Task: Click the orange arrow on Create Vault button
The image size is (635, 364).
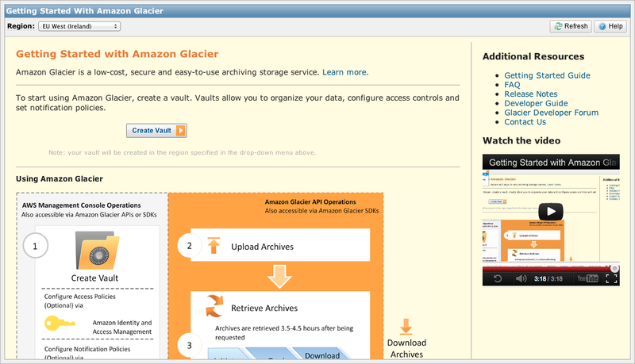Action: point(181,131)
